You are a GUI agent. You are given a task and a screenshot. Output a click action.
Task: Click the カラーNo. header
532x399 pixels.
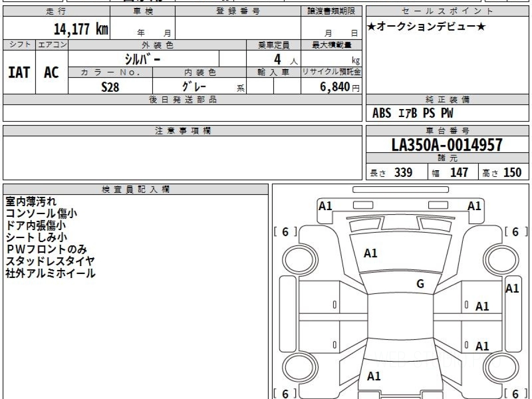click(x=110, y=72)
